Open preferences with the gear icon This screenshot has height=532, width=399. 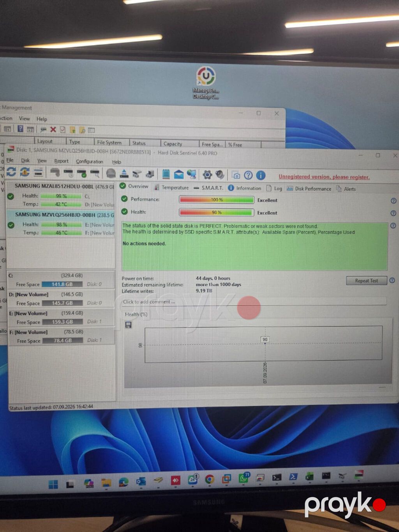pyautogui.click(x=207, y=175)
